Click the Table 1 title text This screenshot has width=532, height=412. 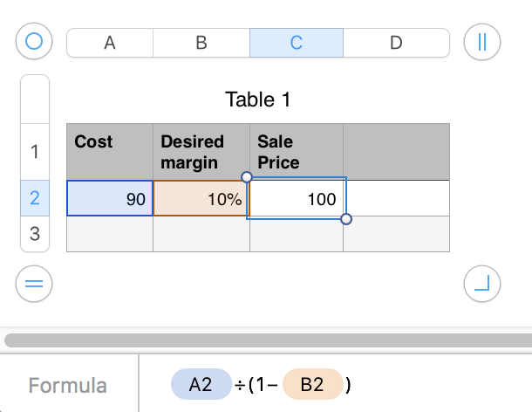[x=257, y=100]
